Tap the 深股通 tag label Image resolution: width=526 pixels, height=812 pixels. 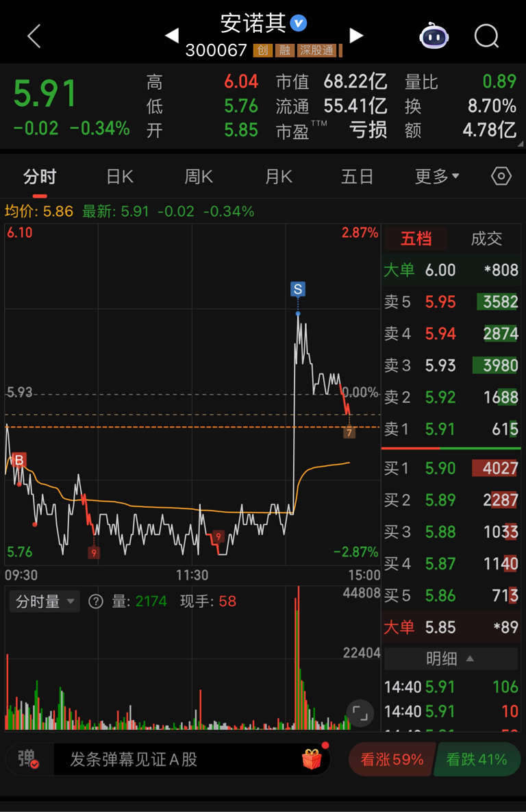pos(316,50)
